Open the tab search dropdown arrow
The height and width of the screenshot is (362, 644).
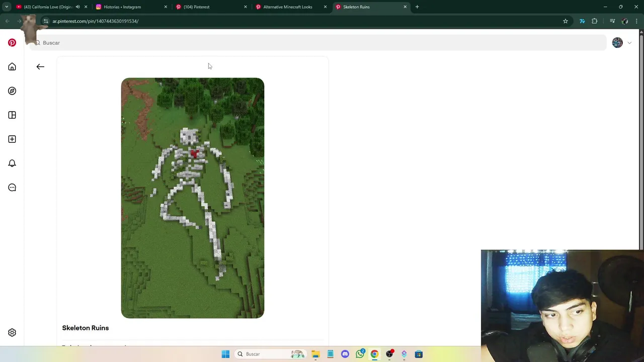pos(6,7)
